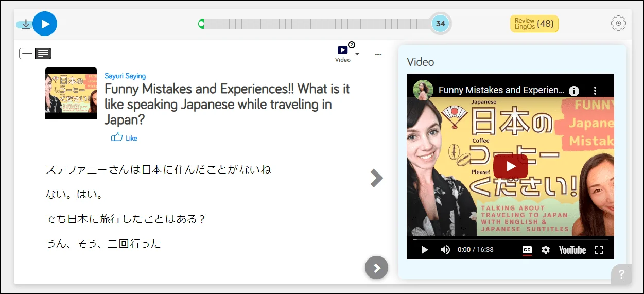
Task: Click the round next page button
Action: click(376, 268)
